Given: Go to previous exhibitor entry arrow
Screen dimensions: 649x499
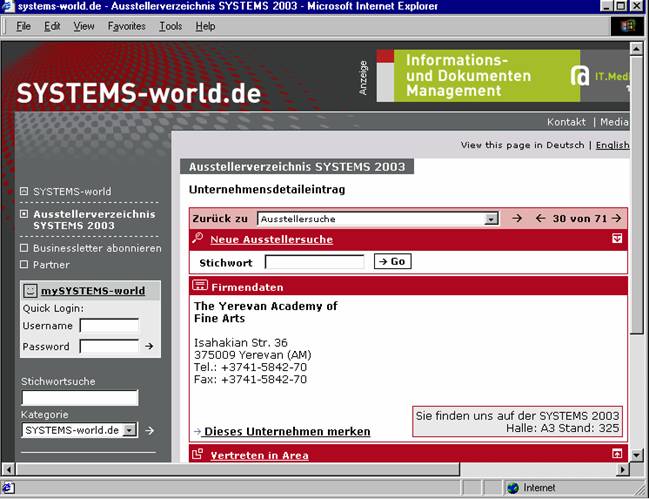Looking at the screenshot, I should [x=540, y=218].
